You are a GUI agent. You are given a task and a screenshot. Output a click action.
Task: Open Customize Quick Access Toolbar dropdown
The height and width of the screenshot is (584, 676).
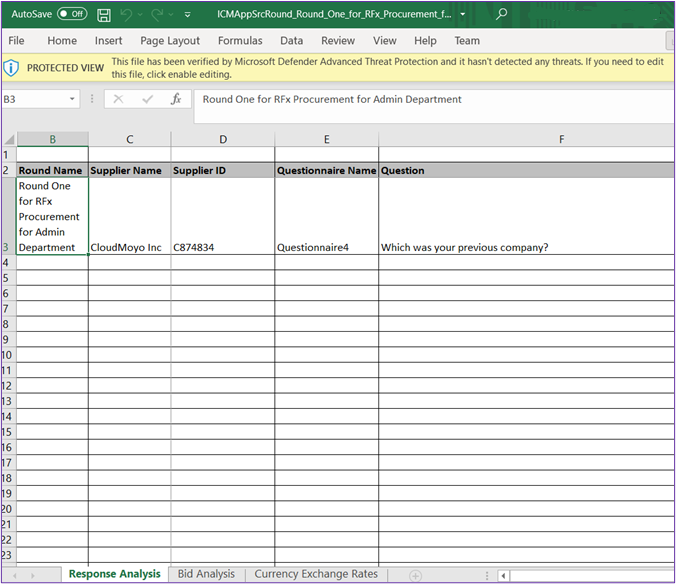coord(188,15)
